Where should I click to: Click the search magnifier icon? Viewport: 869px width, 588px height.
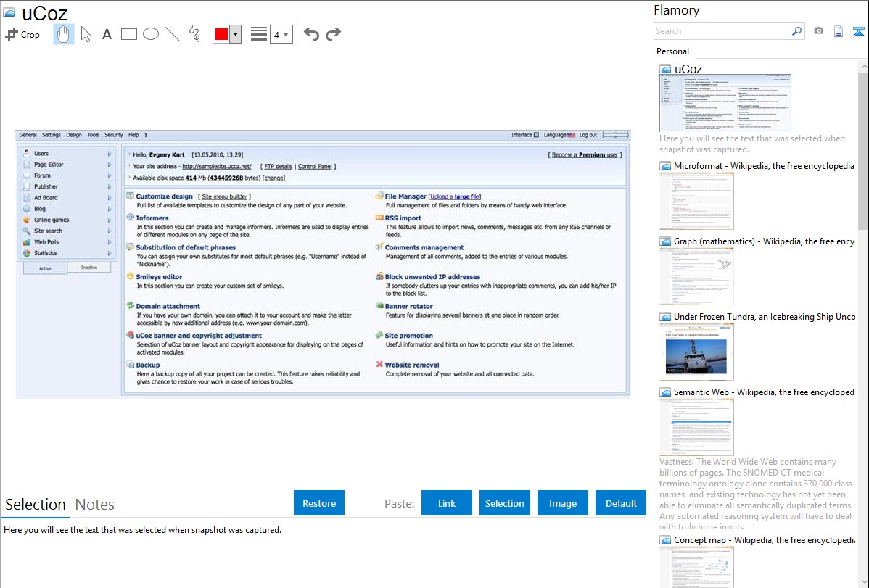(796, 31)
